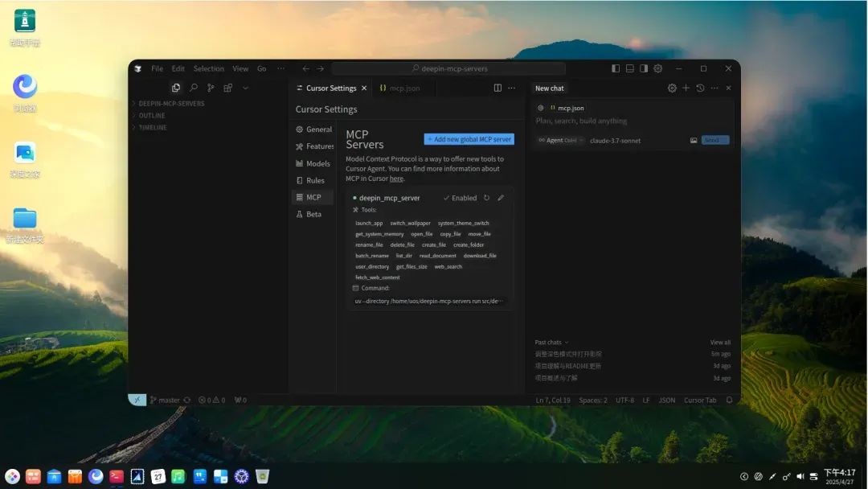The image size is (868, 489).
Task: Refresh the deepin_mcp_server
Action: click(x=486, y=198)
